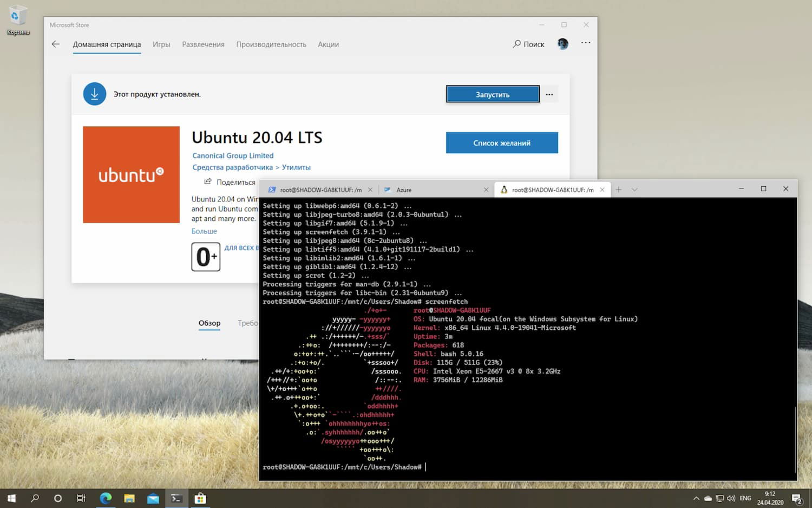This screenshot has width=812, height=508.
Task: Click the back arrow in Microsoft Store
Action: (55, 44)
